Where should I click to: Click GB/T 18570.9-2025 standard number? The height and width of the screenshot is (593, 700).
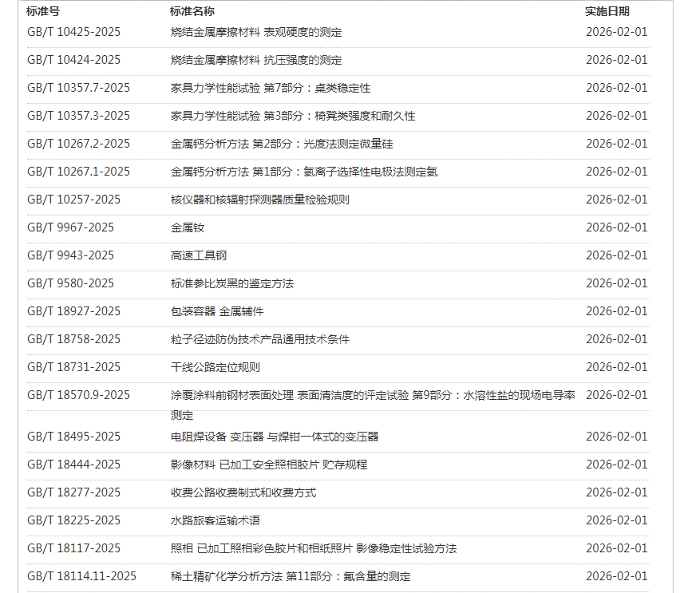78,395
